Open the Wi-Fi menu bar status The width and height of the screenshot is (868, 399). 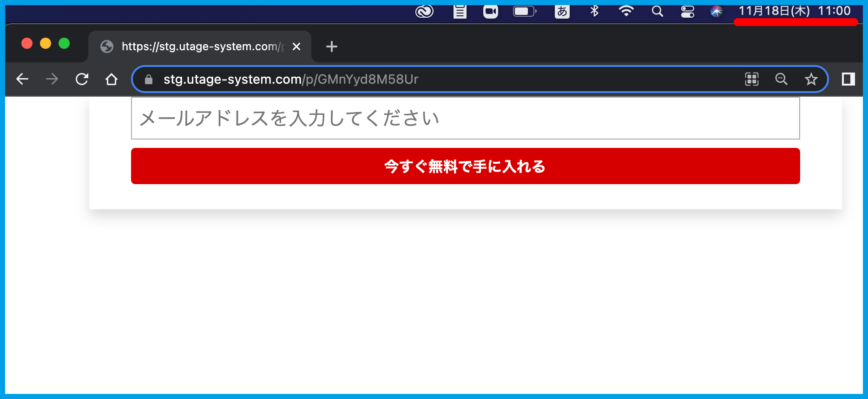coord(626,11)
